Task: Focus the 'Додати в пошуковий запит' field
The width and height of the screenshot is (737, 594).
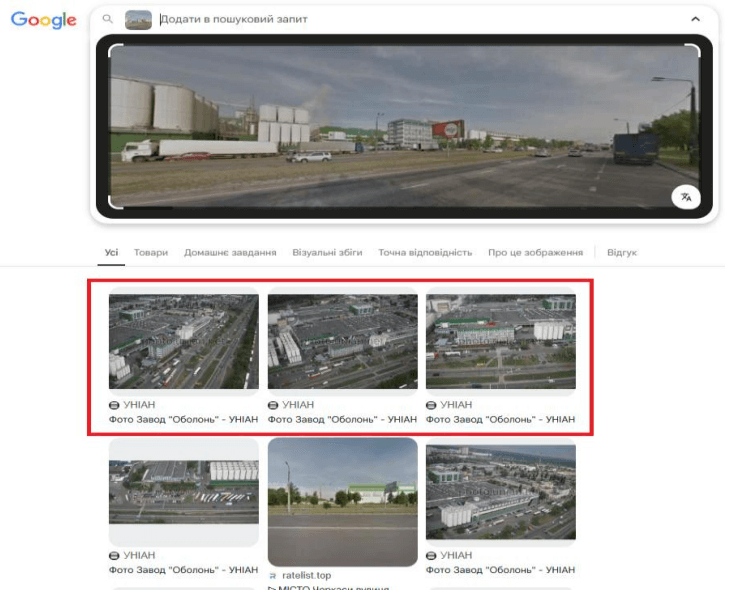Action: pyautogui.click(x=233, y=19)
